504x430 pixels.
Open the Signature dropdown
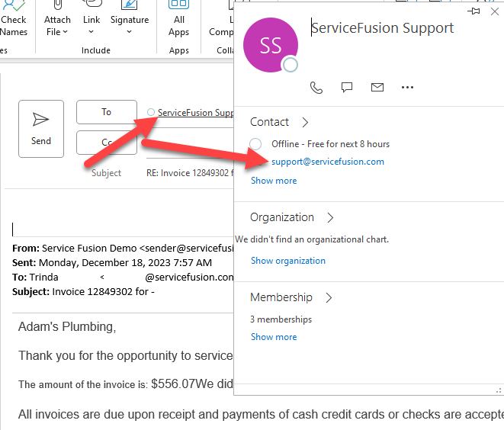(x=130, y=19)
